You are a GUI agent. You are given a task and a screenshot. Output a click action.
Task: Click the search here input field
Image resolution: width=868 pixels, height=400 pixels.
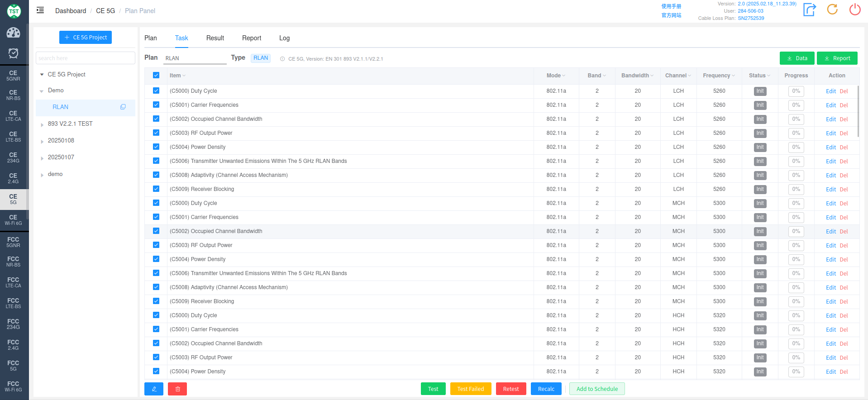click(x=86, y=58)
